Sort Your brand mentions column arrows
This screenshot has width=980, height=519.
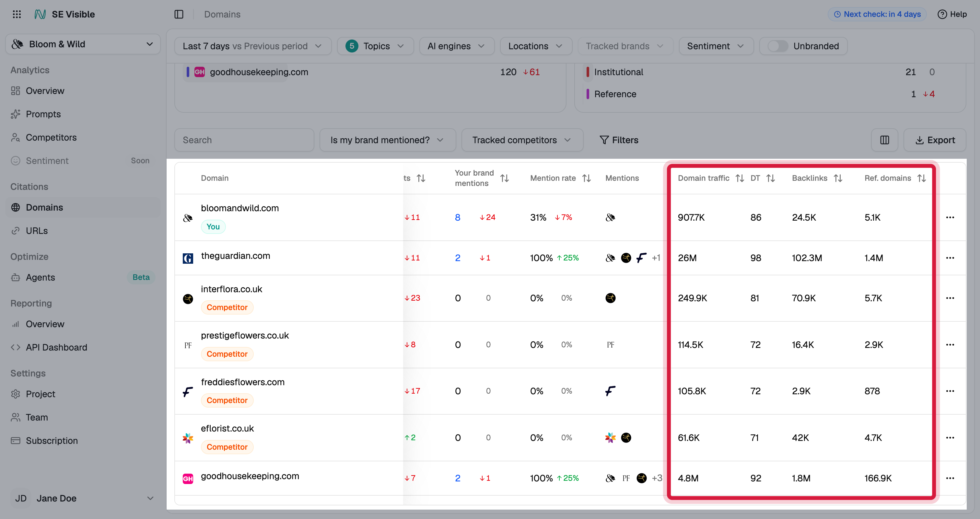[x=505, y=178]
